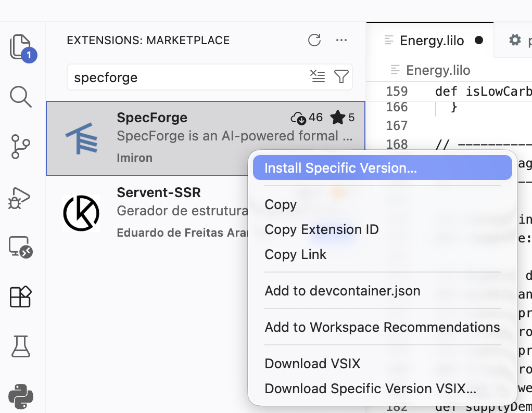Open the settings gear editor tab

(515, 40)
